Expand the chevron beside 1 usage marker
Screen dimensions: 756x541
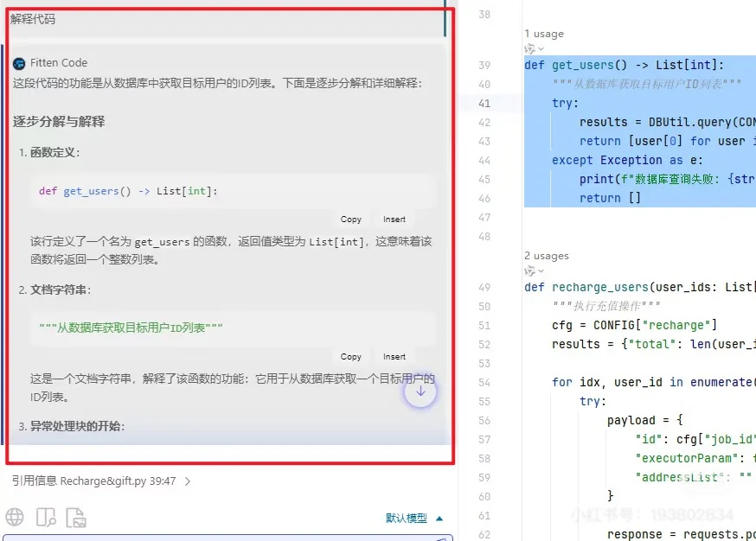coord(541,48)
